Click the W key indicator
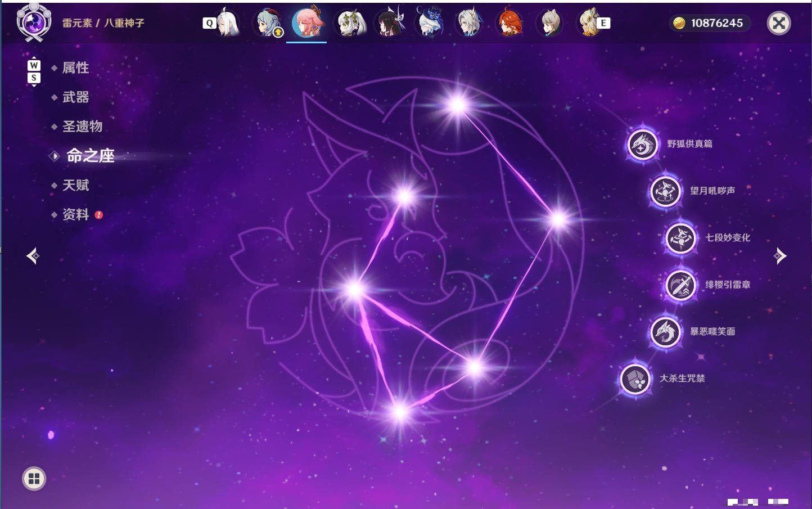This screenshot has width=812, height=509. [x=34, y=65]
